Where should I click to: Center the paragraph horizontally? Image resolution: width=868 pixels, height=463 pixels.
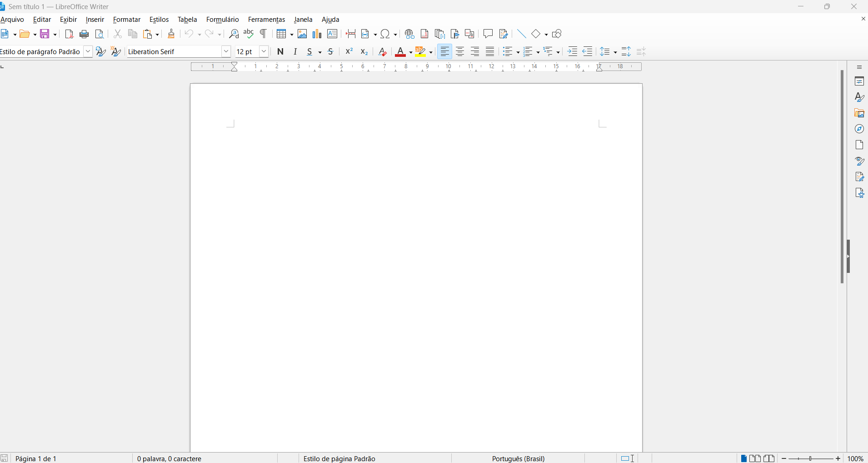pos(460,52)
